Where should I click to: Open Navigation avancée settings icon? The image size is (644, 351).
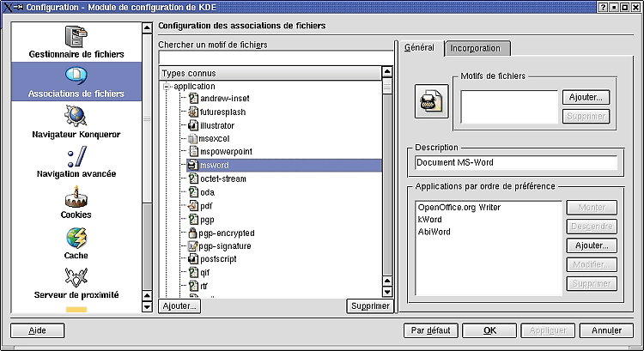pyautogui.click(x=76, y=156)
